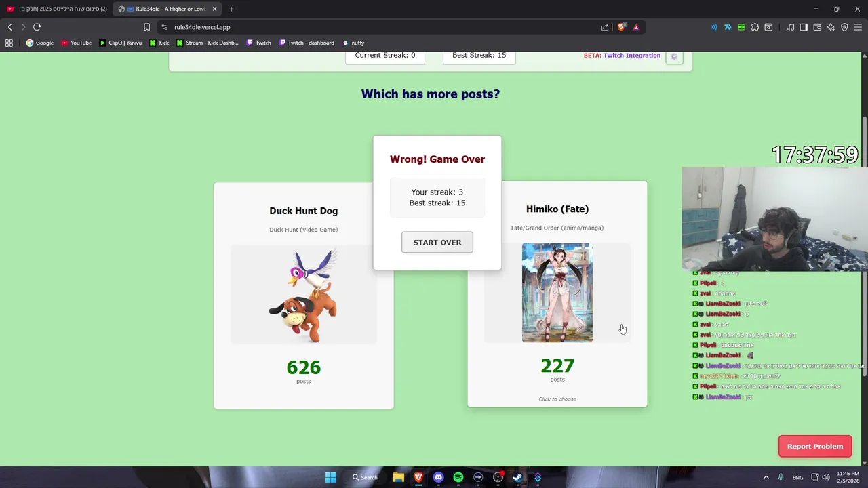Open the volume tray icon

pyautogui.click(x=825, y=477)
